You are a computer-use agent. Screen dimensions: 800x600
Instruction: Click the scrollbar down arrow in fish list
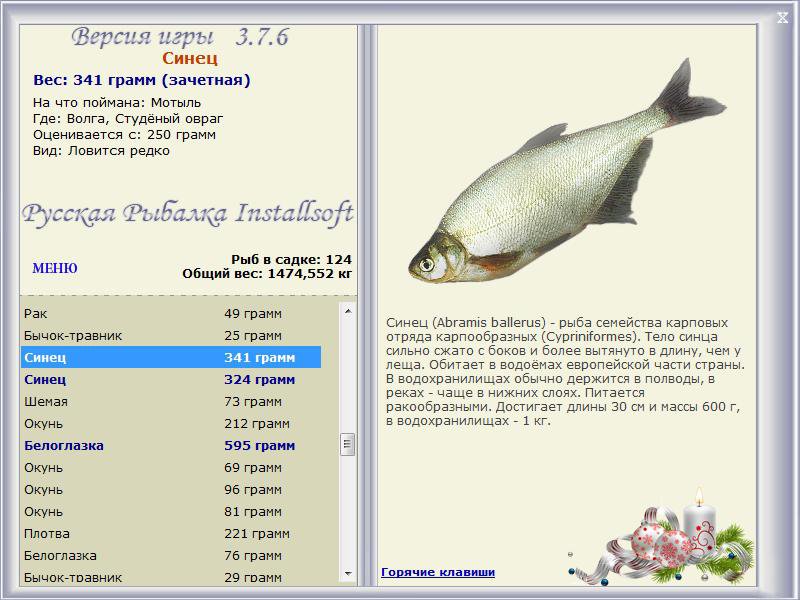[x=348, y=573]
